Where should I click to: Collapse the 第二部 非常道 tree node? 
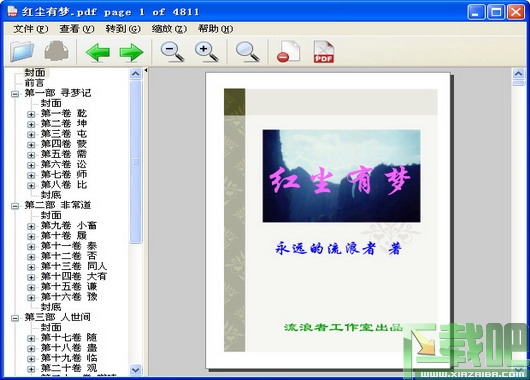[15, 206]
